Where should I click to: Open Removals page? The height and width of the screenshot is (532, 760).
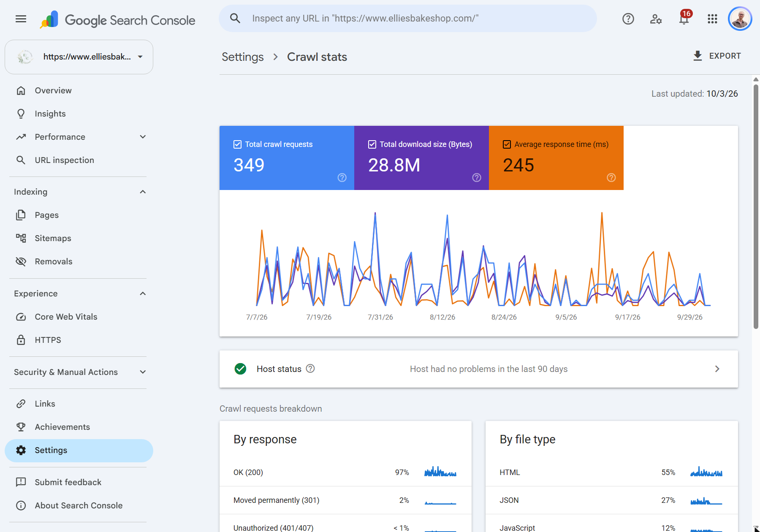(79, 261)
